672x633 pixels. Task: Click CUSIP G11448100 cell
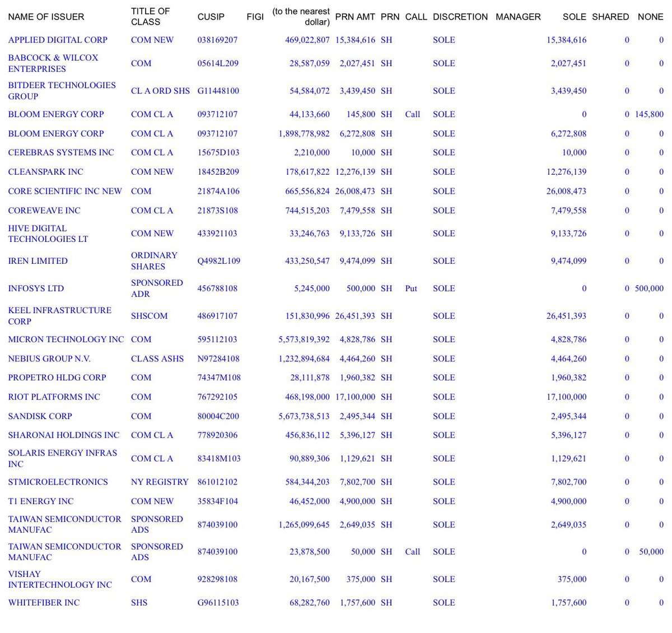(x=218, y=91)
